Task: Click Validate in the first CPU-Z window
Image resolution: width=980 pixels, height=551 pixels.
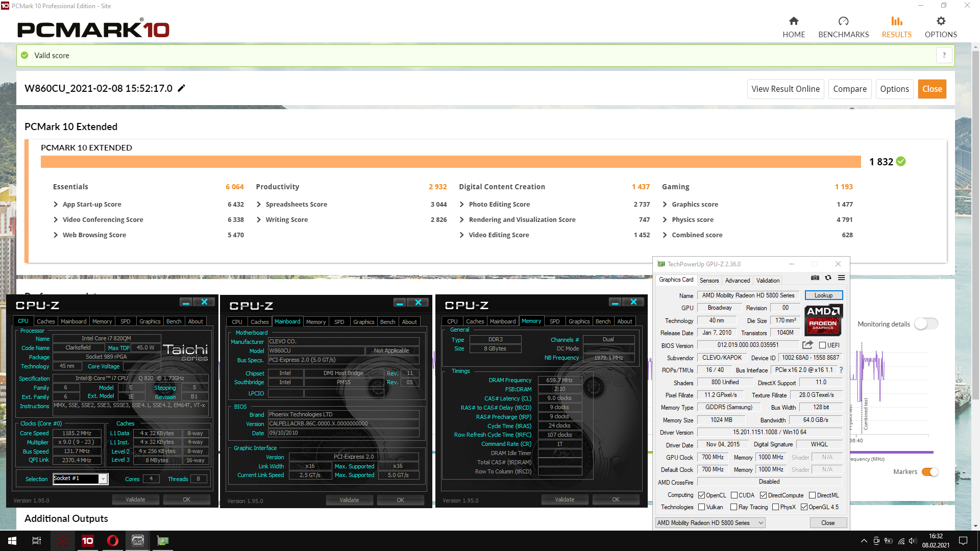Action: (x=135, y=499)
